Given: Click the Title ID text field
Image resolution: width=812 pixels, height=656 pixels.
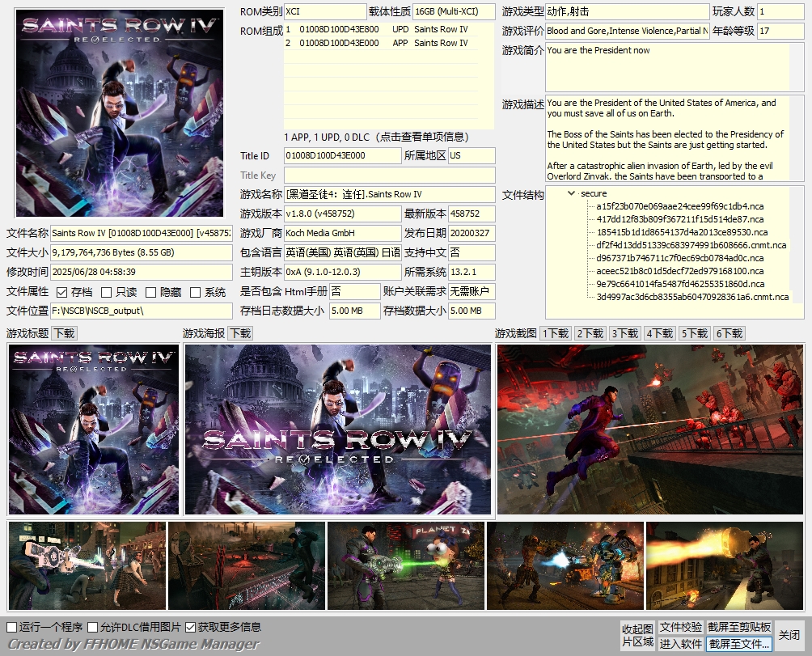Looking at the screenshot, I should [342, 155].
